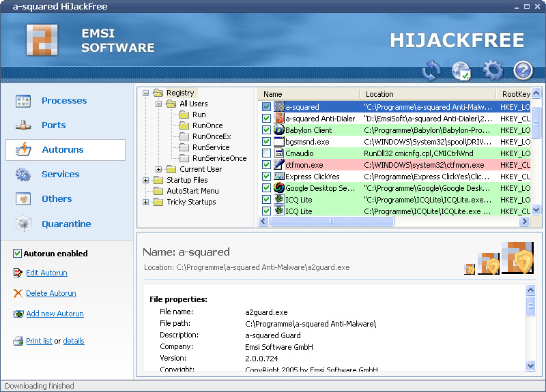Screen dimensions: 546x392
Task: Click the Delete Autorun X icon
Action: [18, 294]
